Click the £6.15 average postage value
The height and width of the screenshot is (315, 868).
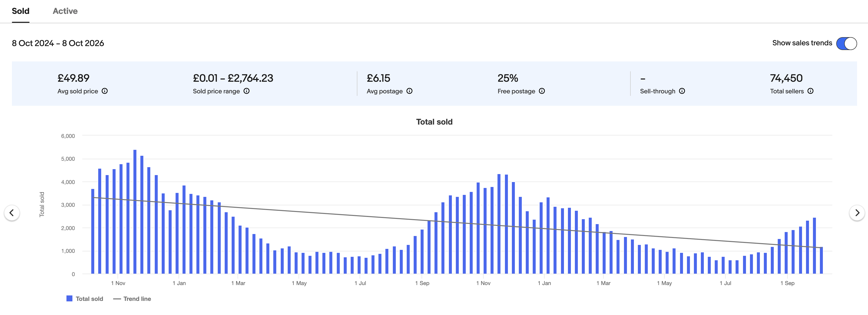pyautogui.click(x=378, y=78)
